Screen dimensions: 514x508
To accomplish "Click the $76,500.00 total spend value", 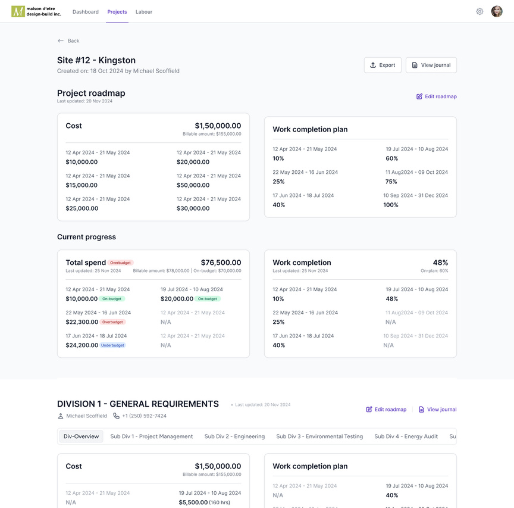I will pos(221,263).
